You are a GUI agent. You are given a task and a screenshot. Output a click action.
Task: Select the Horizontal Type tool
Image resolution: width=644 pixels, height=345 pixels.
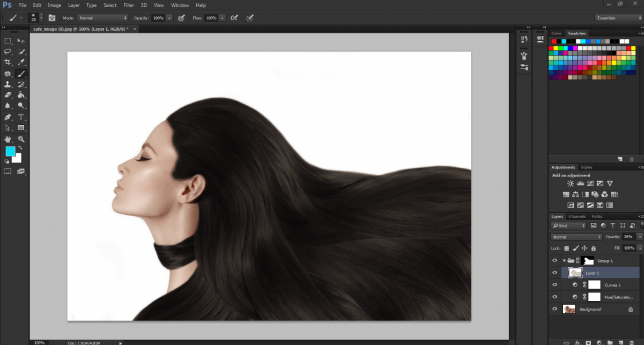pyautogui.click(x=21, y=117)
